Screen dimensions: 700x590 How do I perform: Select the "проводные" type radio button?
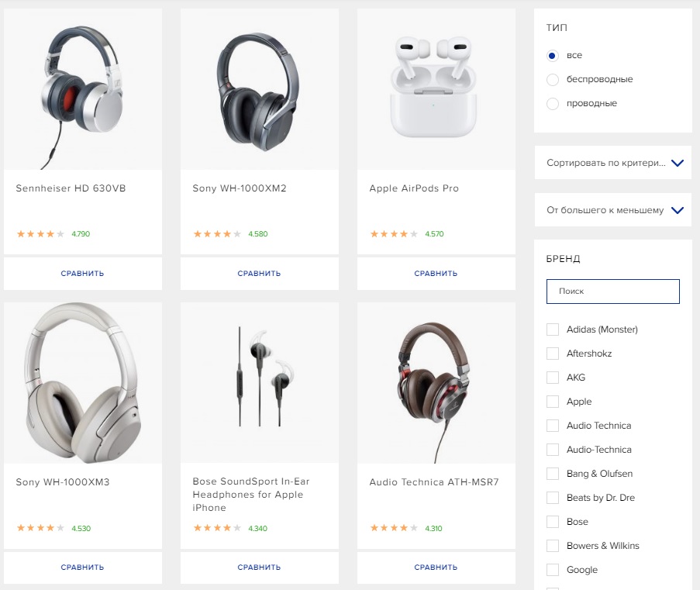tap(553, 104)
